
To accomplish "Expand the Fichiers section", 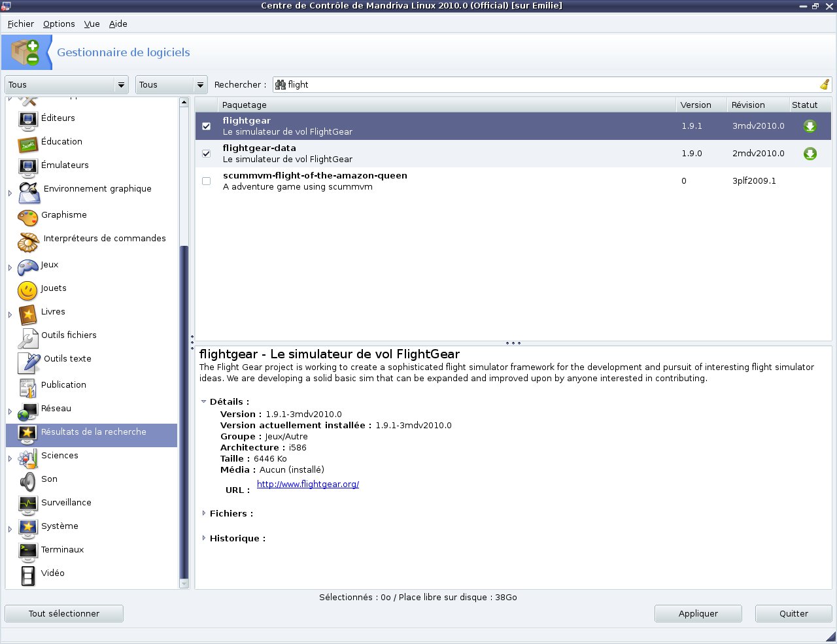I will click(204, 513).
